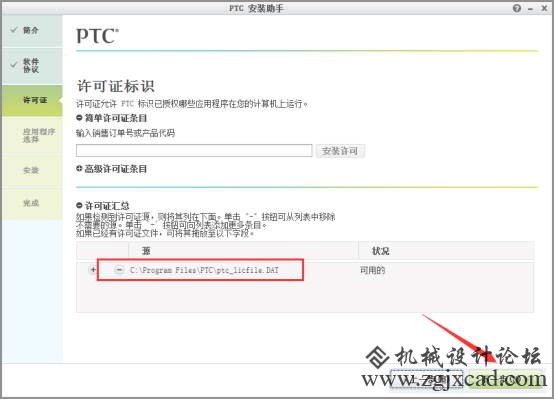
Task: Click the 可用的 status cell
Action: click(372, 270)
